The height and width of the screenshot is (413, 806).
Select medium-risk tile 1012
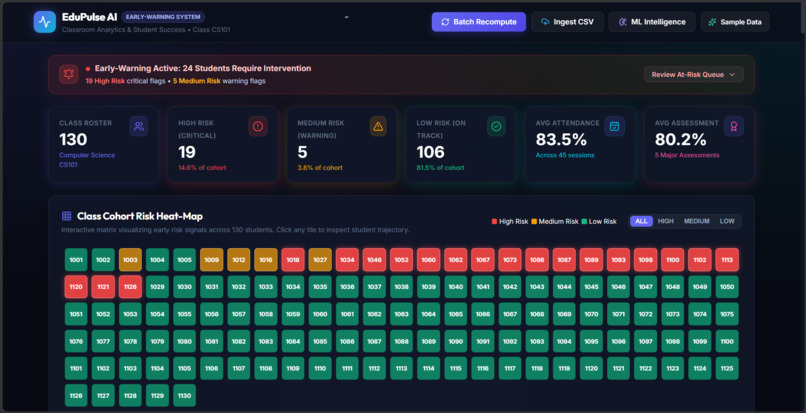239,260
